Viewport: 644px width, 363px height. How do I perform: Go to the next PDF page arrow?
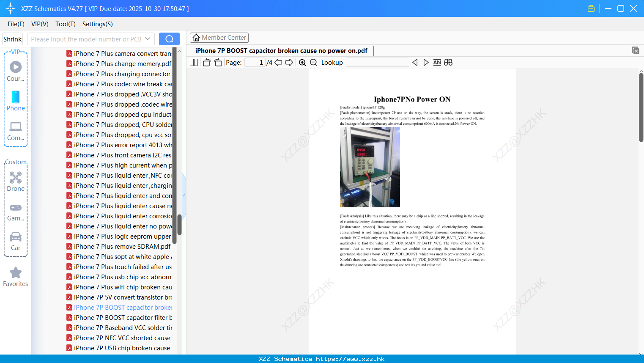click(x=289, y=63)
